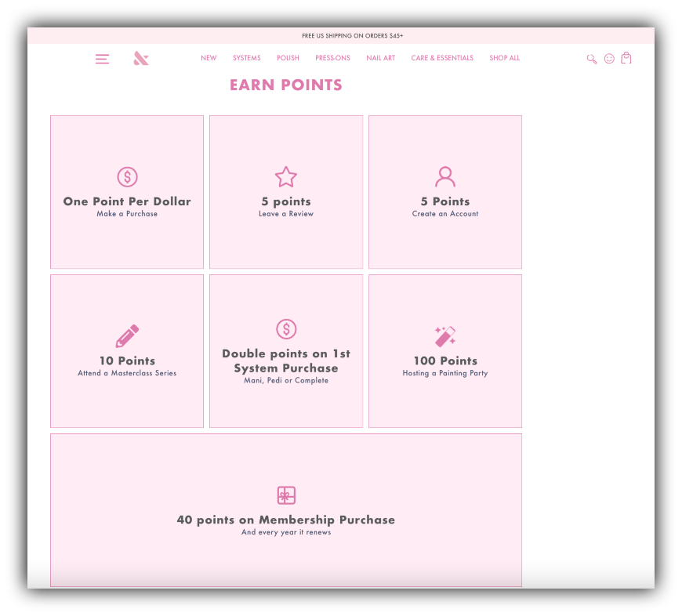Click the magic wand icon for Painting Party
This screenshot has width=682, height=616.
pos(444,336)
